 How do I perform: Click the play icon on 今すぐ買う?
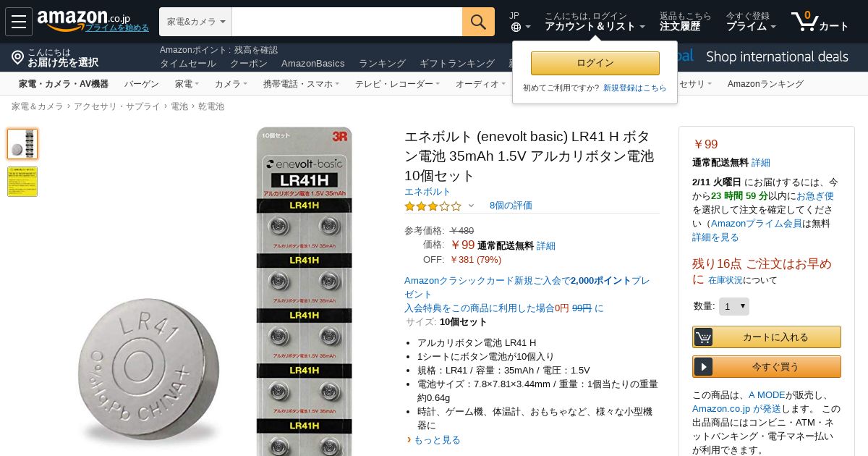pyautogui.click(x=703, y=366)
